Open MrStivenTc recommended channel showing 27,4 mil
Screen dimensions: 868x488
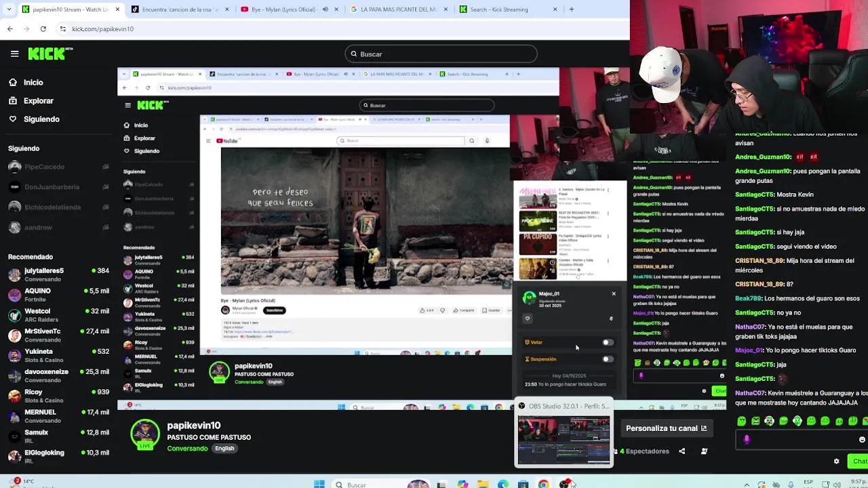(x=58, y=335)
